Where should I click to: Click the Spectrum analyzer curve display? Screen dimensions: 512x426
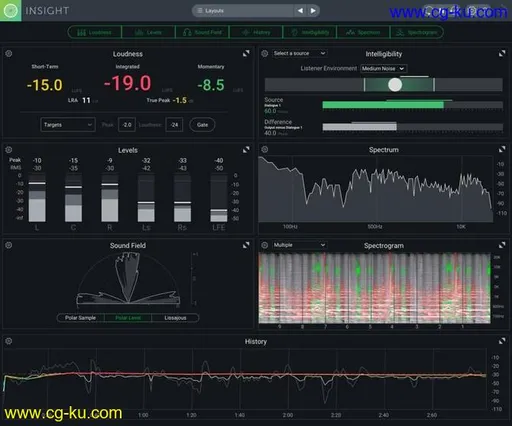[x=376, y=189]
